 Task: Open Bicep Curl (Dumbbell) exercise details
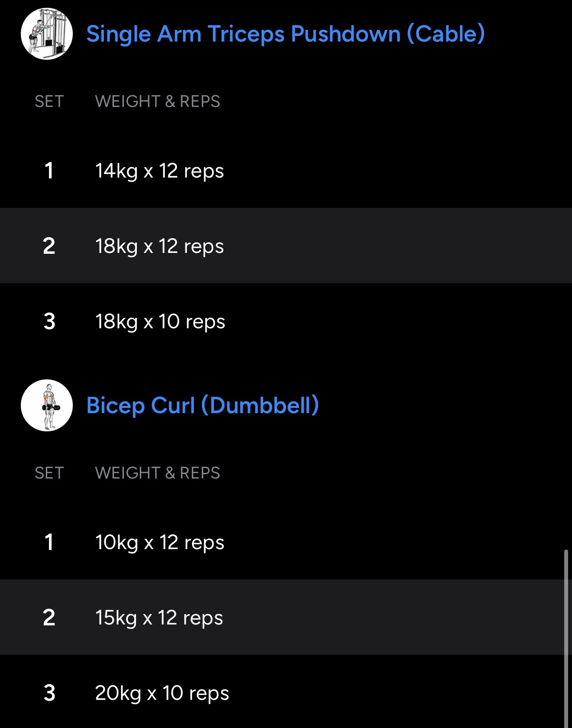202,405
